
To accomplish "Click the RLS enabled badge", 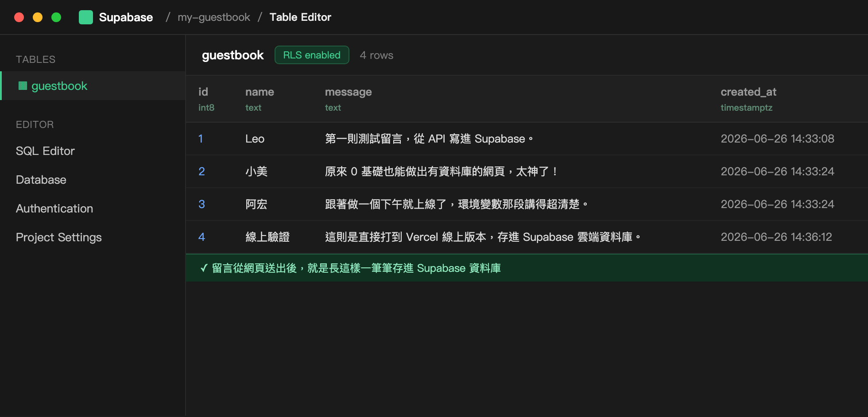I will click(x=312, y=55).
